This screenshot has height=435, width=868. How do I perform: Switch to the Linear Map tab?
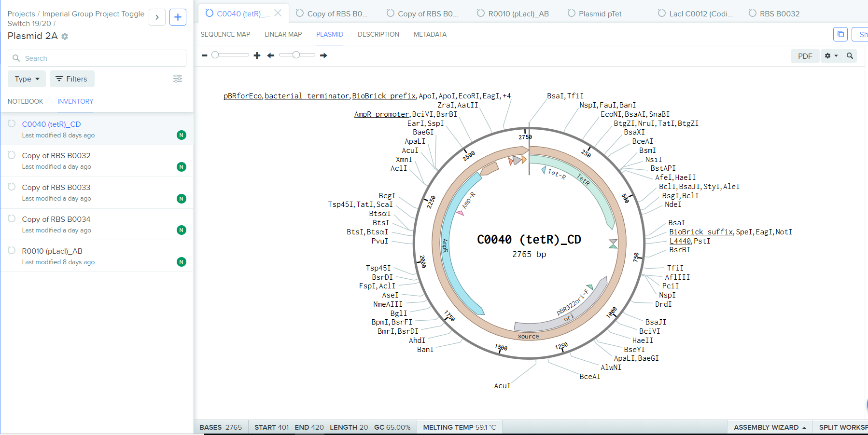coord(283,34)
